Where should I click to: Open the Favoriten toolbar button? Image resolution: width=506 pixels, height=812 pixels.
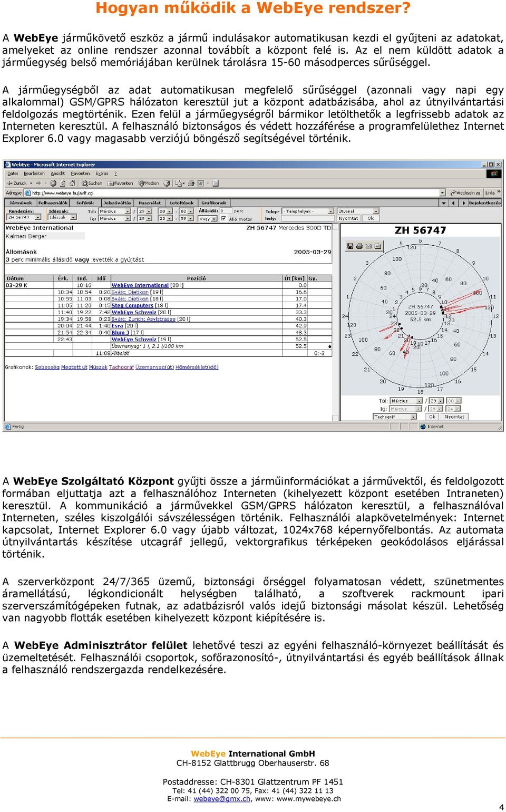point(120,183)
